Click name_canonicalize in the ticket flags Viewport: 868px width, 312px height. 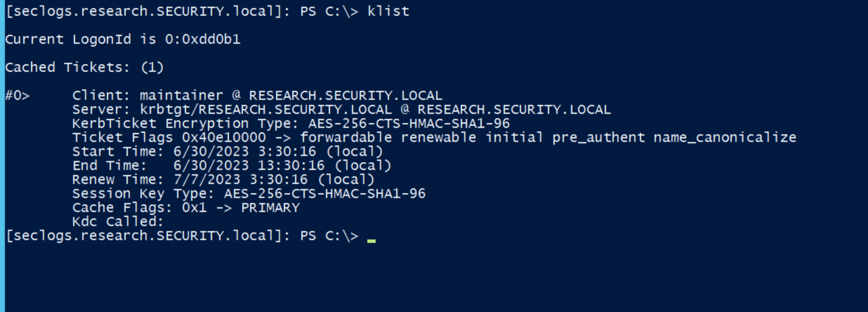click(x=724, y=138)
